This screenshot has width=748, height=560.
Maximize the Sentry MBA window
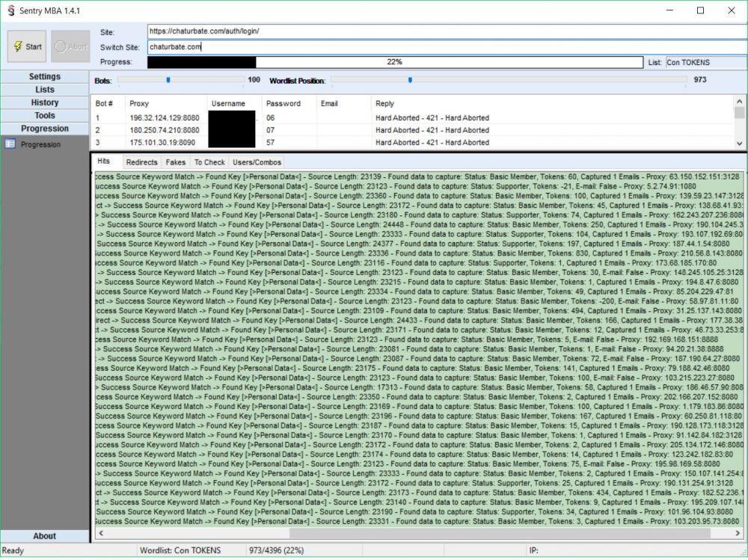tap(700, 10)
